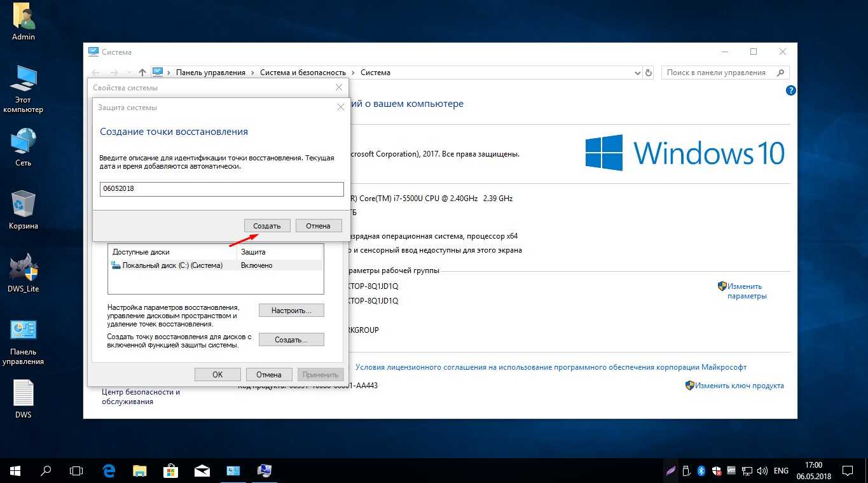Click the Поиск в панели управления search box
The height and width of the screenshot is (483, 868).
pyautogui.click(x=726, y=73)
